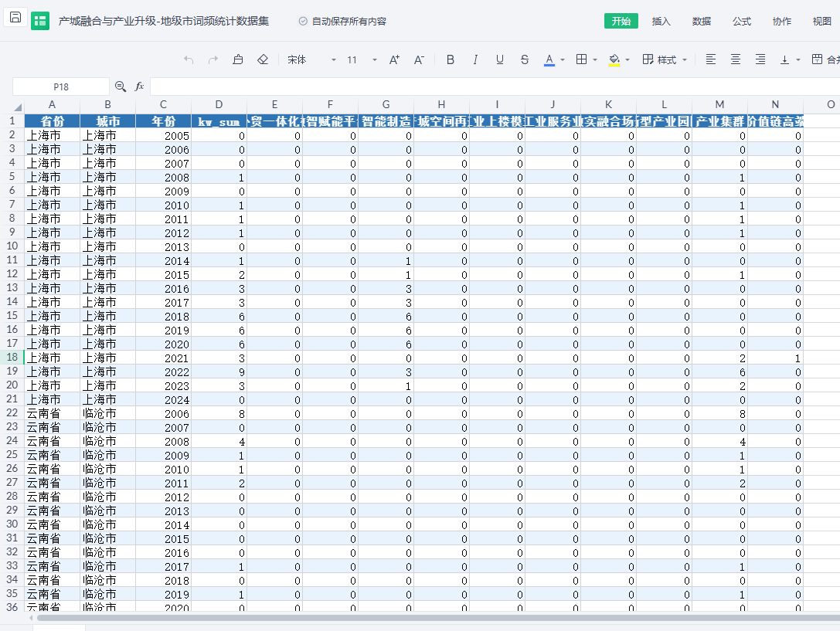The image size is (840, 631).
Task: Open the 开始 tab
Action: point(621,21)
